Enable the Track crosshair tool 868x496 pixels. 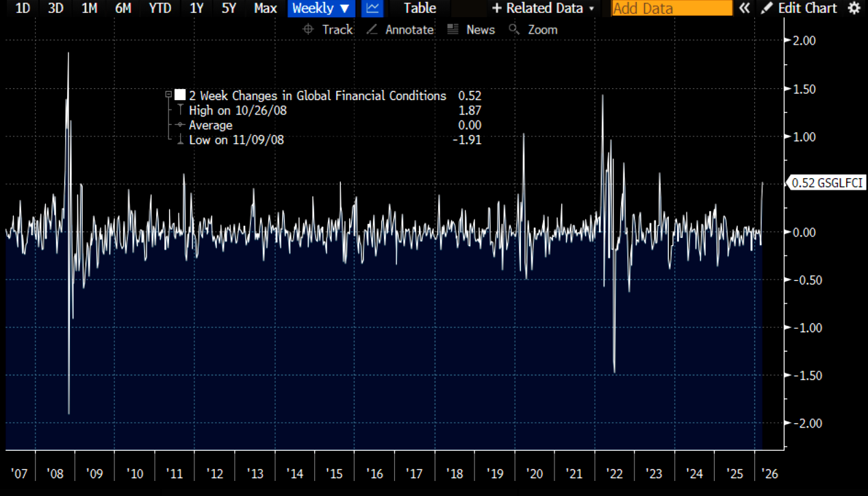coord(308,29)
